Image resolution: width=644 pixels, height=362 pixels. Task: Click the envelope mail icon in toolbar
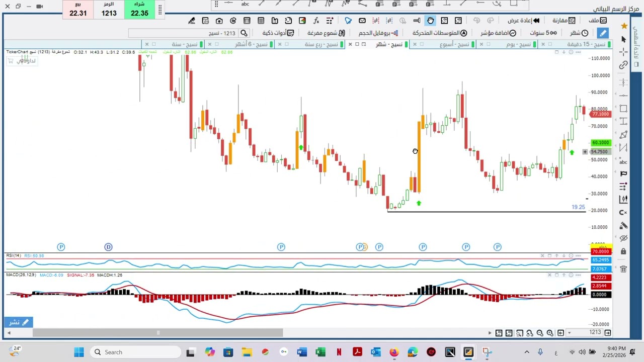(362, 21)
